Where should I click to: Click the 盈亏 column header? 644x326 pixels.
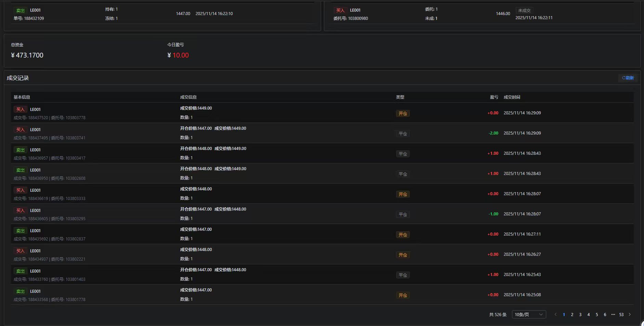[494, 97]
